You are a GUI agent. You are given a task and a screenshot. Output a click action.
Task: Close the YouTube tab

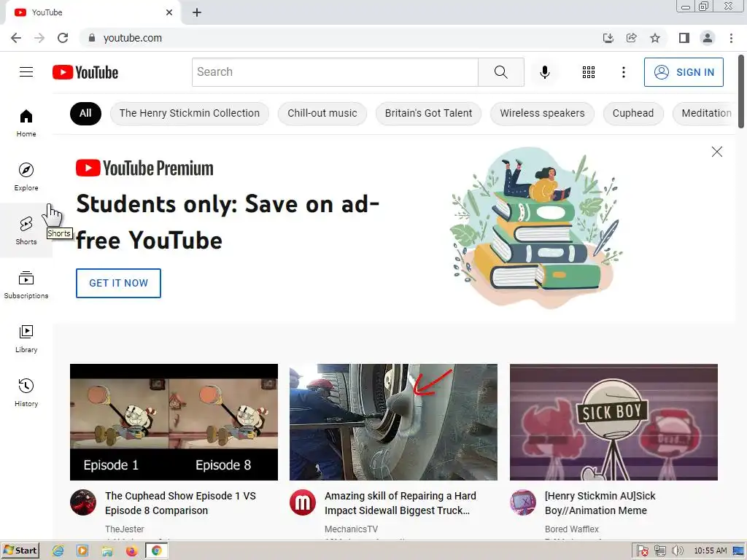pyautogui.click(x=169, y=12)
